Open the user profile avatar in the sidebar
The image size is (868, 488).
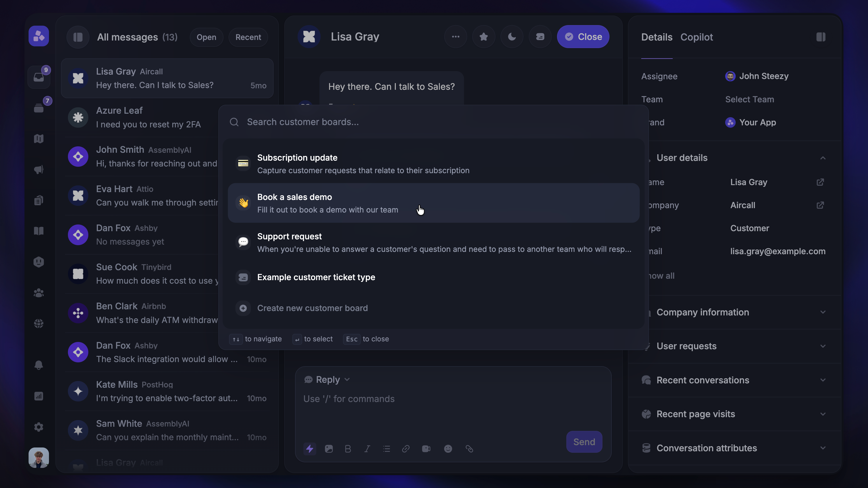[x=39, y=457]
